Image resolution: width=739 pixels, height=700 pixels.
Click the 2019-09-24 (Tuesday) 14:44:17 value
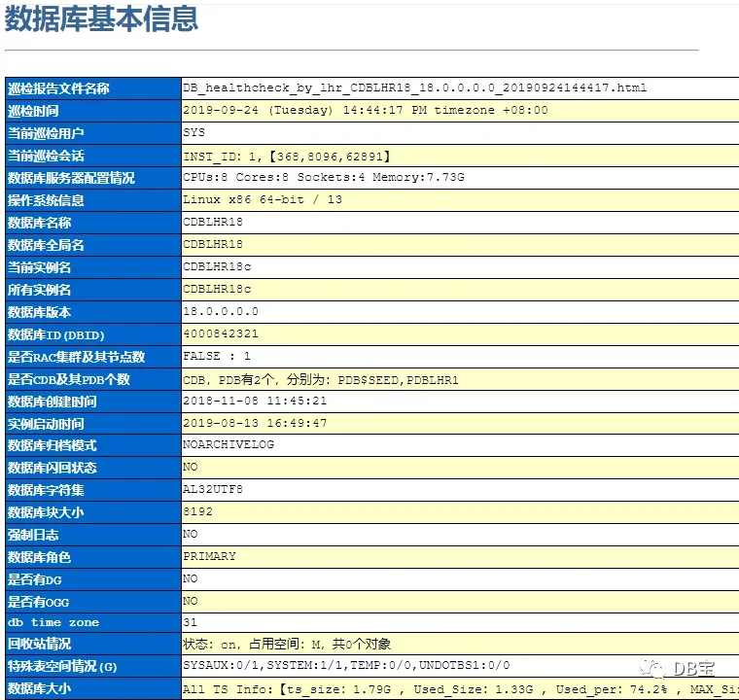click(x=366, y=110)
